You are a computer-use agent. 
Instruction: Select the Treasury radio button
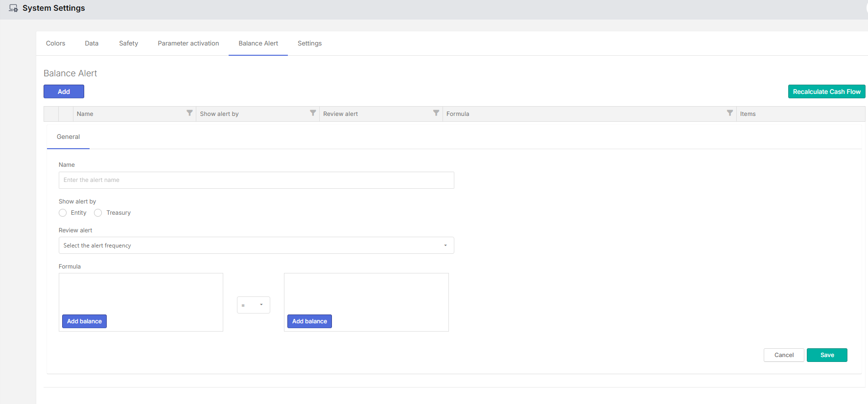(x=98, y=213)
